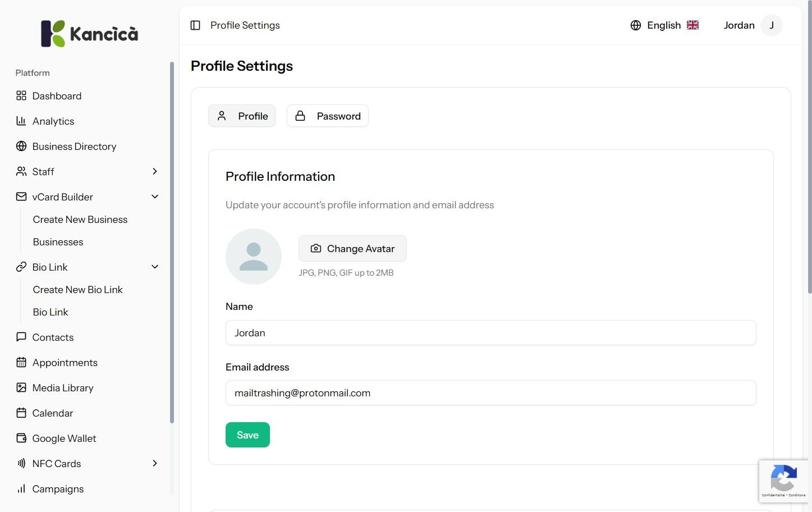Screen dimensions: 812x512
Task: Open the English language dropdown
Action: [x=664, y=25]
